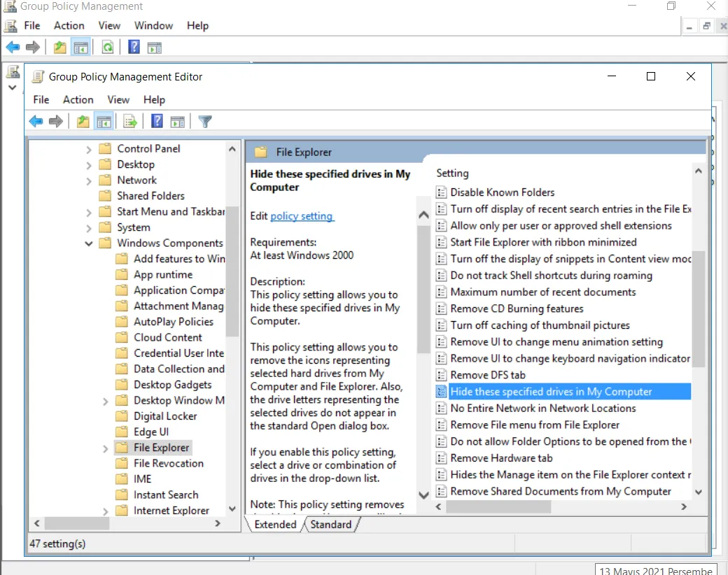Expand the Control Panel tree node

point(89,150)
